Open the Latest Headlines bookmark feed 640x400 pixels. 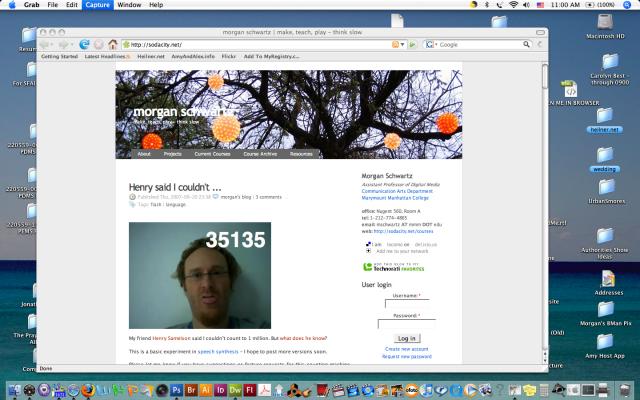(x=107, y=57)
